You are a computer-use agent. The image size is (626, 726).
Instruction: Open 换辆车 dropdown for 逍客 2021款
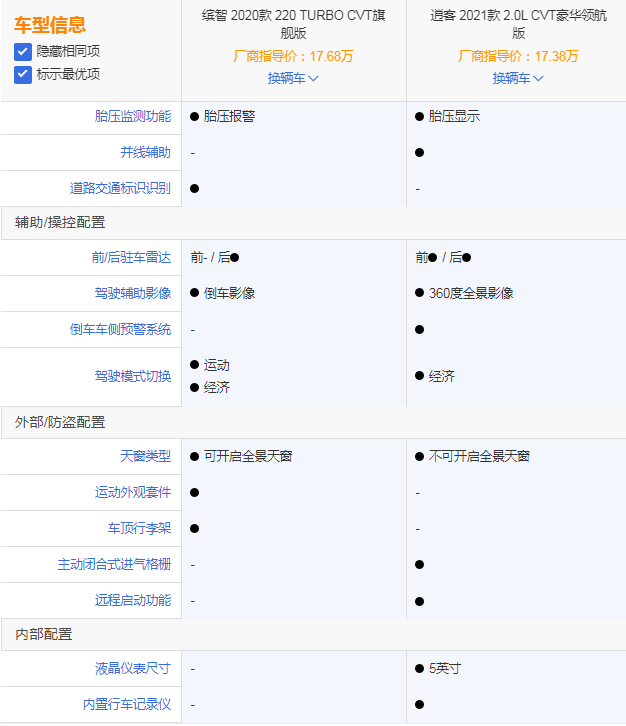click(518, 78)
